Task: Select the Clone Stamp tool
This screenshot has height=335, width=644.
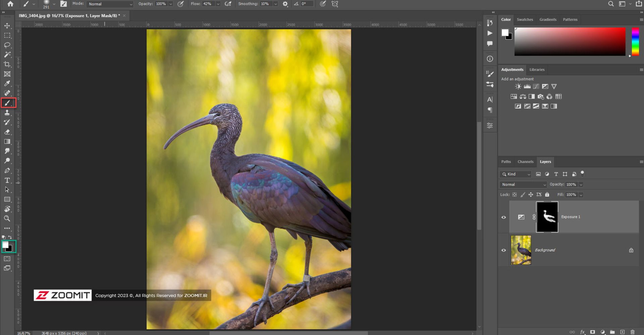Action: point(7,113)
